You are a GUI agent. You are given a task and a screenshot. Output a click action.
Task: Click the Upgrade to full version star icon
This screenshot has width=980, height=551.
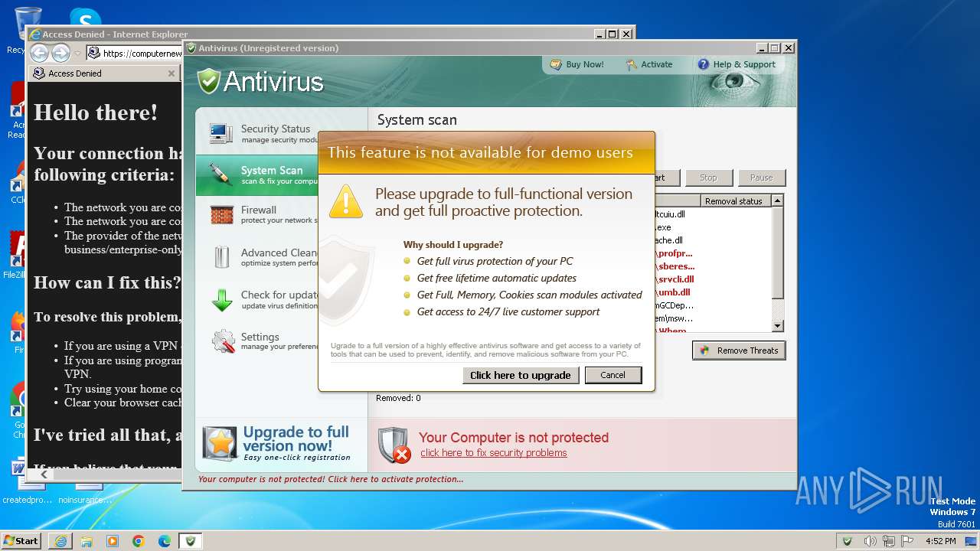pos(220,444)
